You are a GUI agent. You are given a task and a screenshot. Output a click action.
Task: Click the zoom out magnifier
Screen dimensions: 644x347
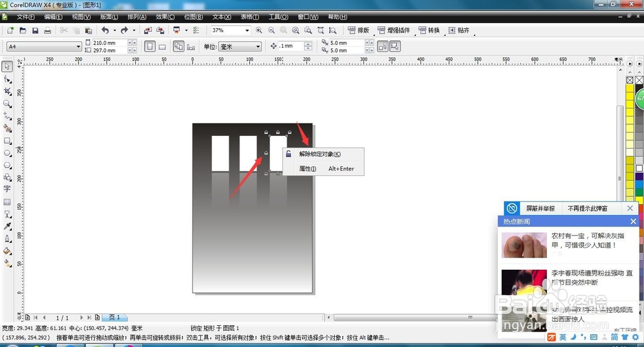click(272, 30)
